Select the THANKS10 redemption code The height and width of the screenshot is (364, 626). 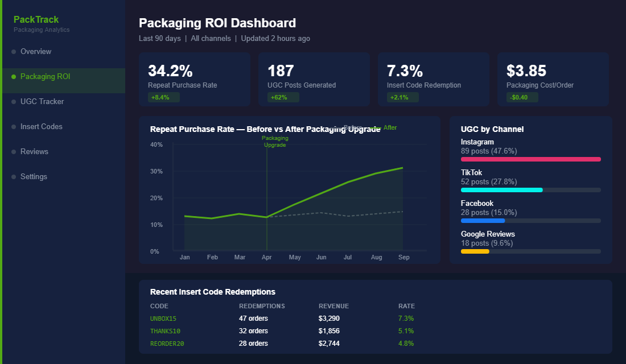(x=164, y=330)
